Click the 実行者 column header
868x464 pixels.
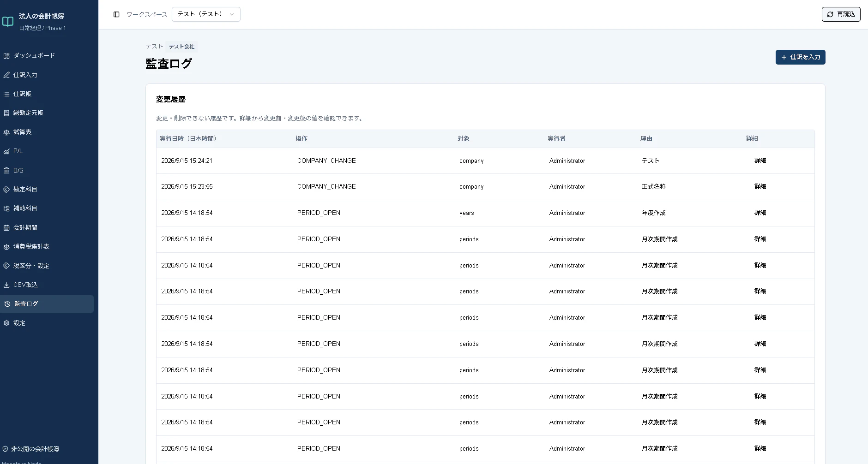556,138
